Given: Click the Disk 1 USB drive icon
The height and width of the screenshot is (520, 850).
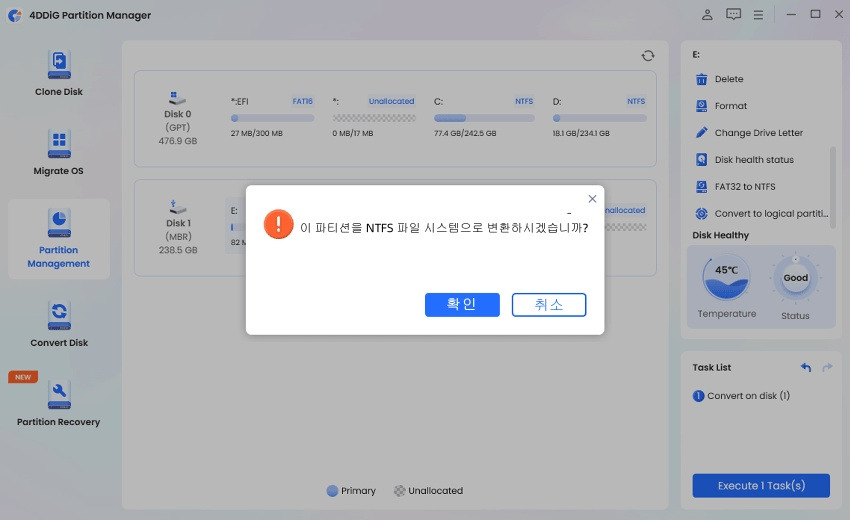Looking at the screenshot, I should pyautogui.click(x=177, y=207).
